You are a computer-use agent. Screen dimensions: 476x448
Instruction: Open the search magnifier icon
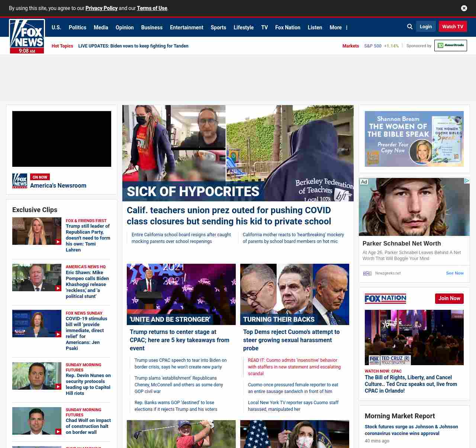[x=410, y=27]
